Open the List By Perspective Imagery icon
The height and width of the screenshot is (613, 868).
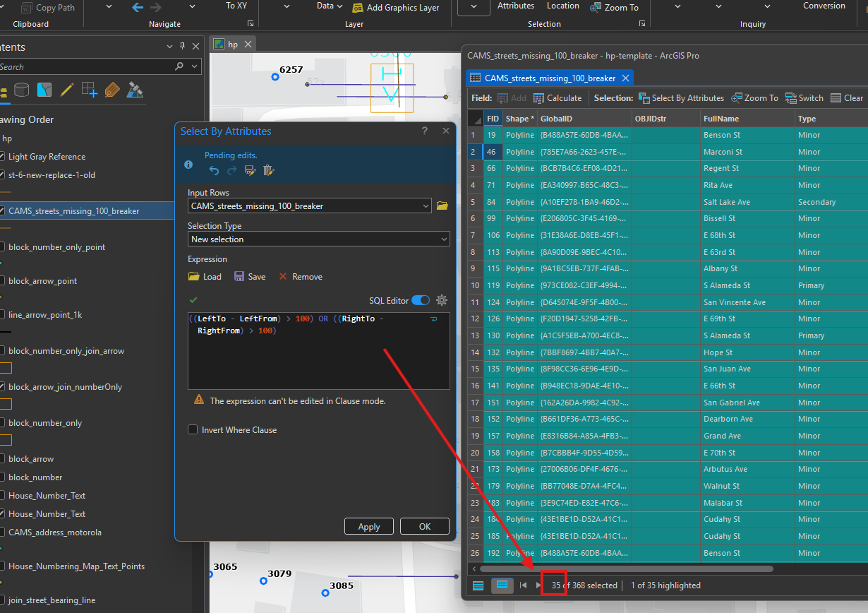[x=135, y=90]
